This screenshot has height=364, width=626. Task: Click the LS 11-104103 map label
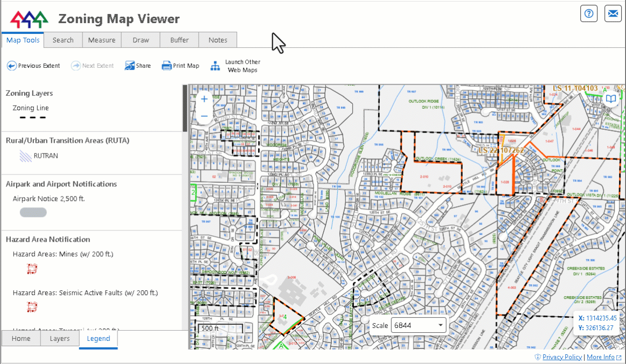coord(575,88)
